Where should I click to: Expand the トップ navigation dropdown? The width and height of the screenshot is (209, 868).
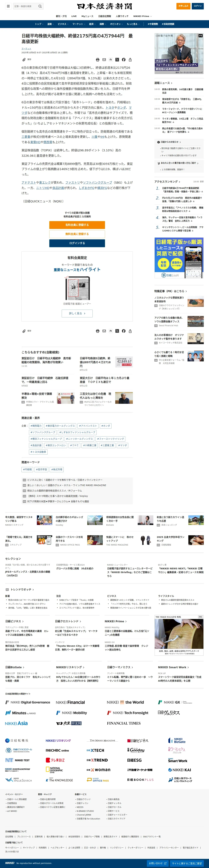click(x=39, y=24)
